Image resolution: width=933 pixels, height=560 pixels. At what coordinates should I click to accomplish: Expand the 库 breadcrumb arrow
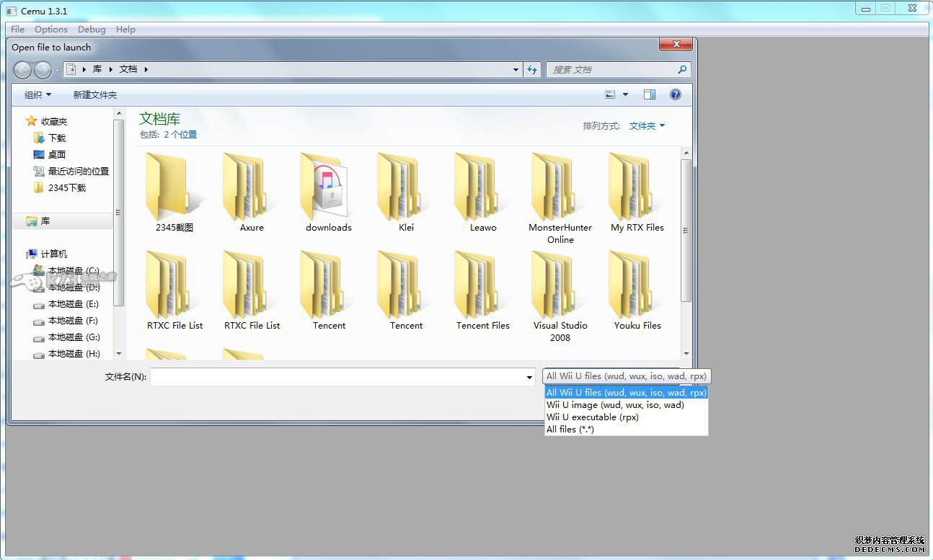(x=111, y=69)
